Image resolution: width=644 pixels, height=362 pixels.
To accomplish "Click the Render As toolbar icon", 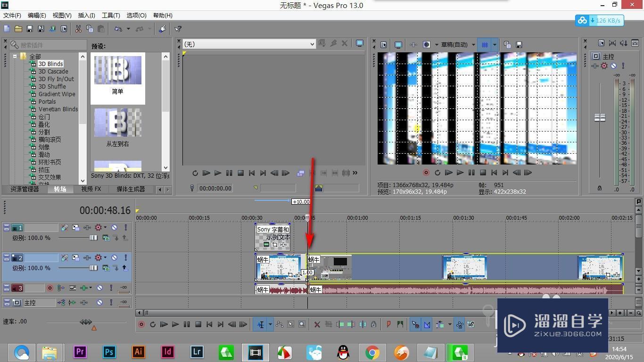I will 52,29.
